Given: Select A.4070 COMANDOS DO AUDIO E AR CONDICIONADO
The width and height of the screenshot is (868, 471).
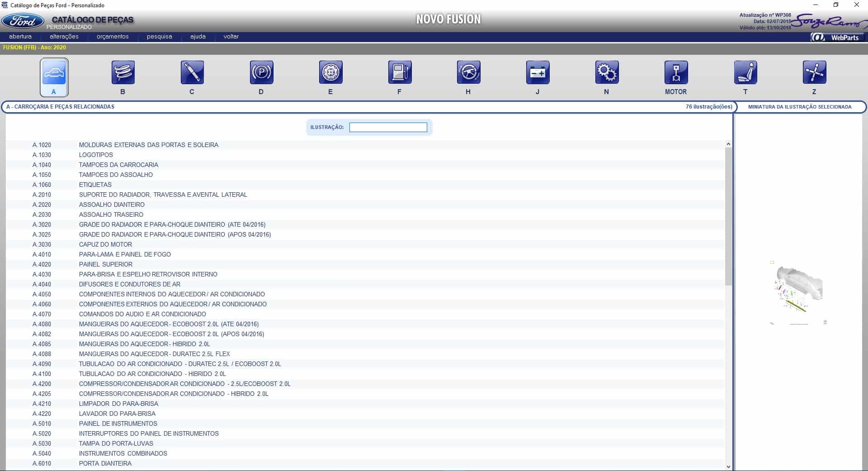Looking at the screenshot, I should click(x=365, y=314).
